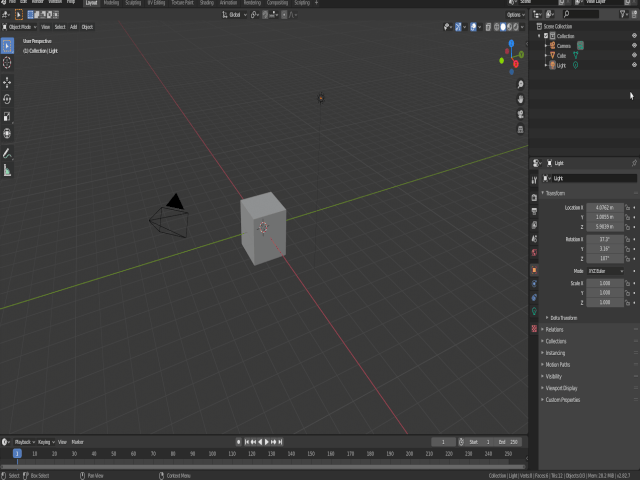Open the Physics properties tab
Image resolution: width=640 pixels, height=480 pixels.
point(534,284)
